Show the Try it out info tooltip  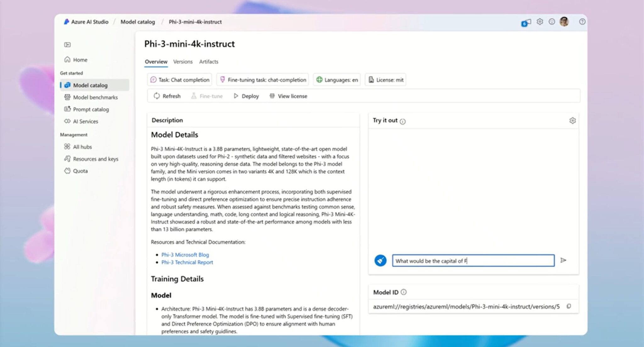(403, 121)
